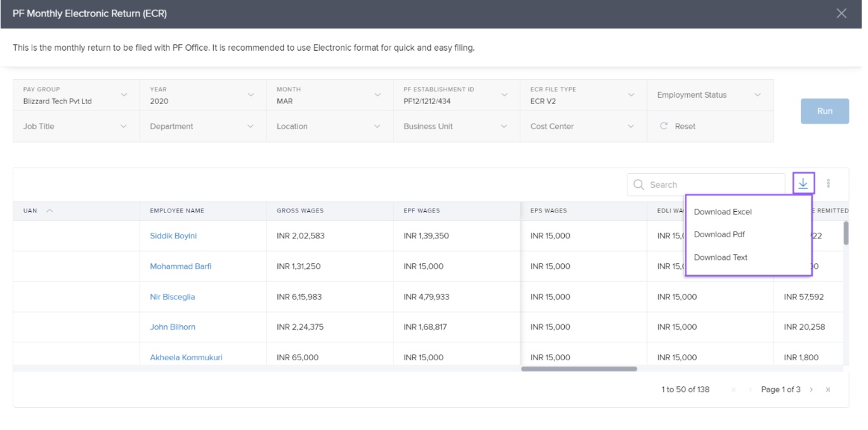
Task: Expand the Month dropdown
Action: [378, 95]
